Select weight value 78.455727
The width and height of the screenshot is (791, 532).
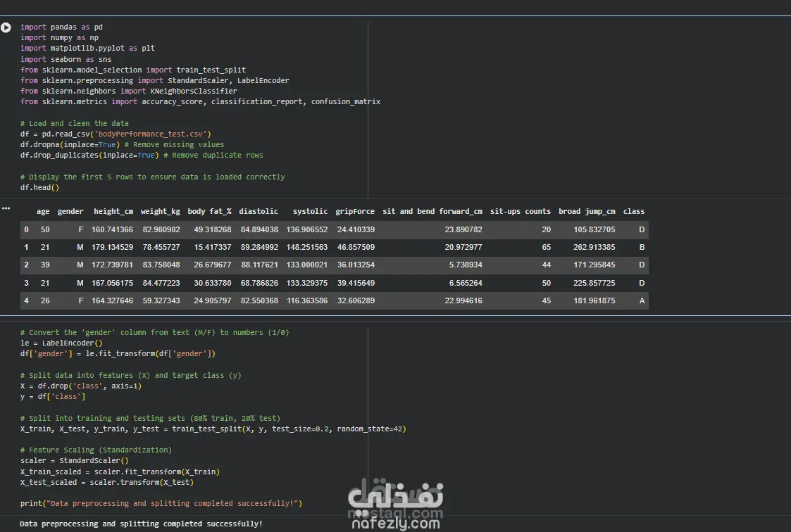[x=161, y=248]
